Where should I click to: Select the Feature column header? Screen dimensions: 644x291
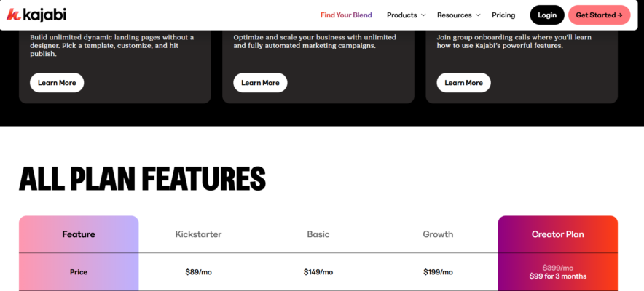pyautogui.click(x=79, y=234)
